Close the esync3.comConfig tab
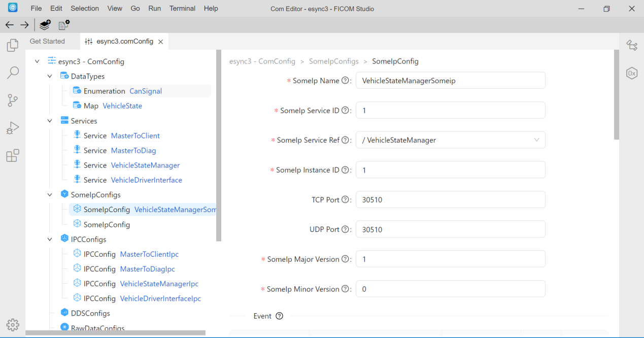Image resolution: width=644 pixels, height=338 pixels. click(x=161, y=42)
